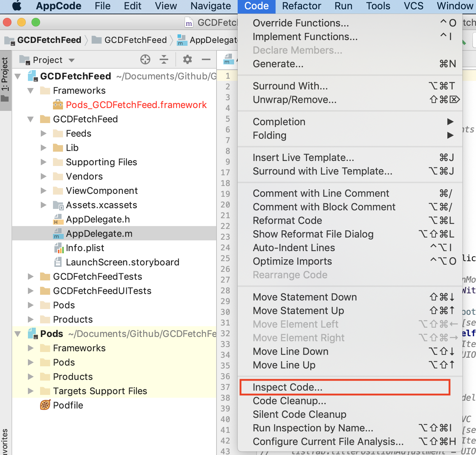The width and height of the screenshot is (476, 455).
Task: Open the Refactor menu
Action: pos(301,6)
